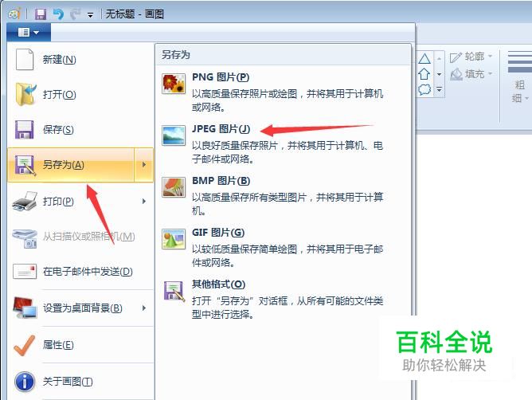532x400 pixels.
Task: Open the 轮廓 outline dropdown
Action: 471,57
